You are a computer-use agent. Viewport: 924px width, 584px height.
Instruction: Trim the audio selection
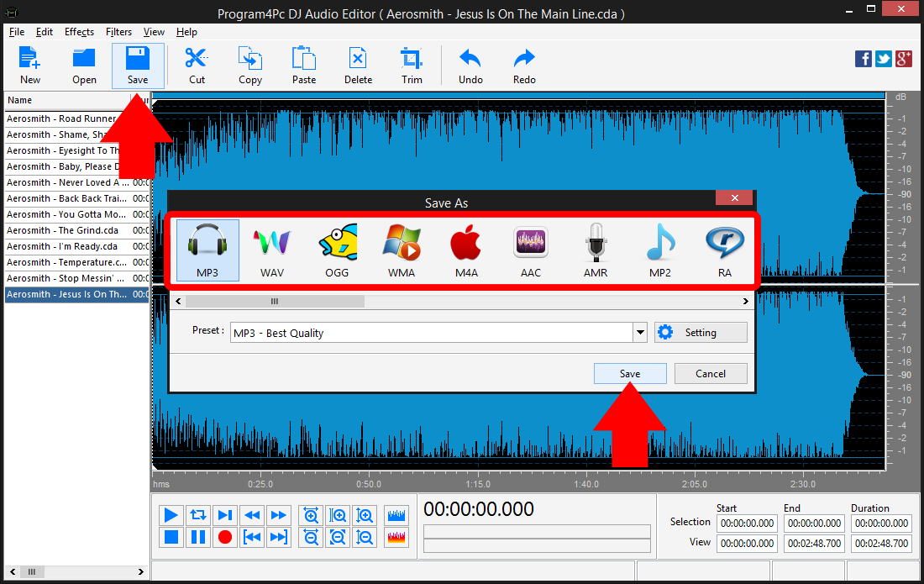point(412,66)
